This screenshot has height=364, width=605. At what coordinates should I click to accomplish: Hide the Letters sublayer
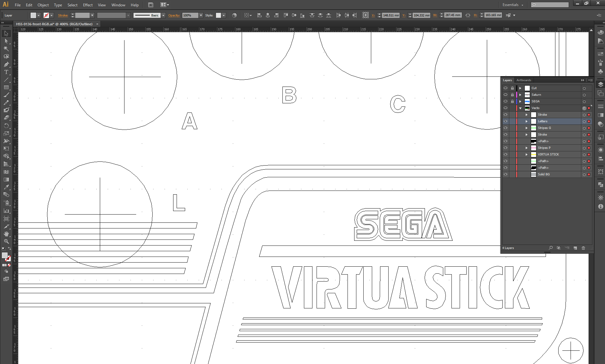click(505, 121)
